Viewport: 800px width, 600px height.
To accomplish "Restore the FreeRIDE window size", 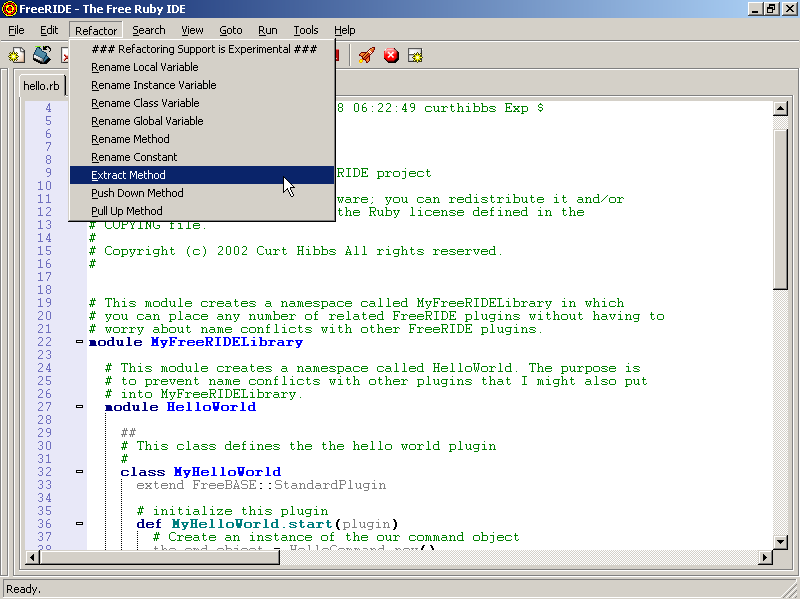I will coord(771,9).
